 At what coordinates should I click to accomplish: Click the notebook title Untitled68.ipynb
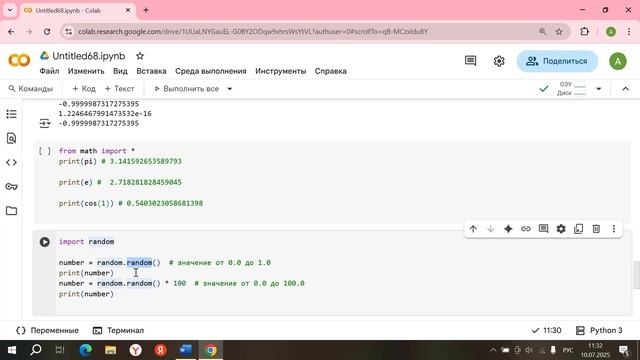click(89, 56)
